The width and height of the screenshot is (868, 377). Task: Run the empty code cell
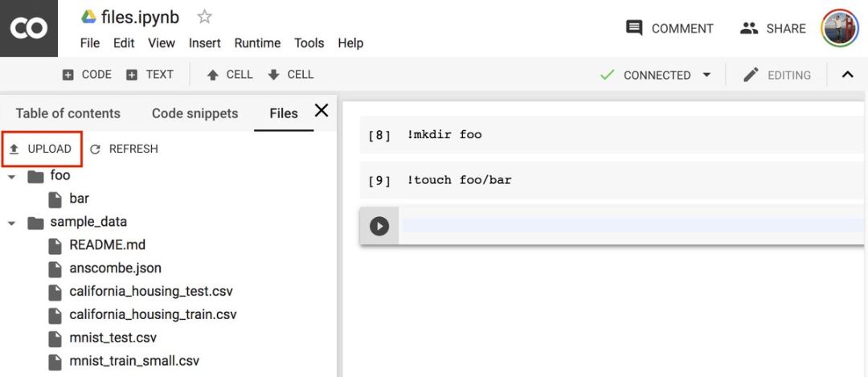pos(379,226)
